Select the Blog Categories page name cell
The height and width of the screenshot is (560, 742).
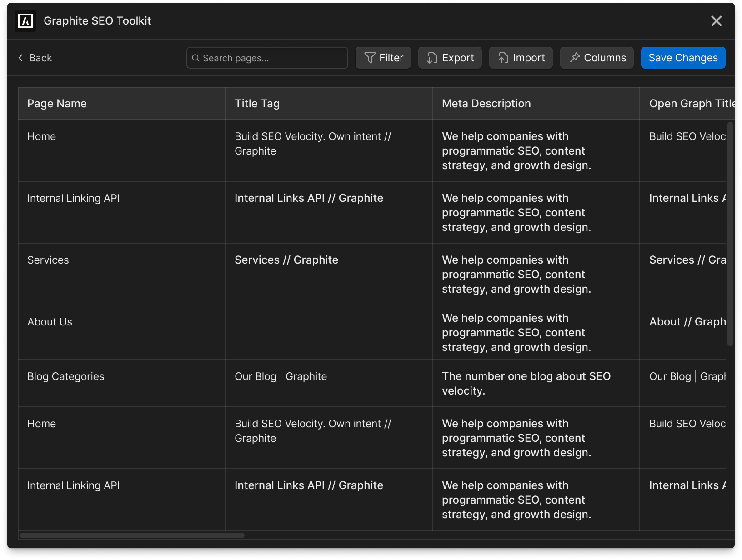click(122, 383)
